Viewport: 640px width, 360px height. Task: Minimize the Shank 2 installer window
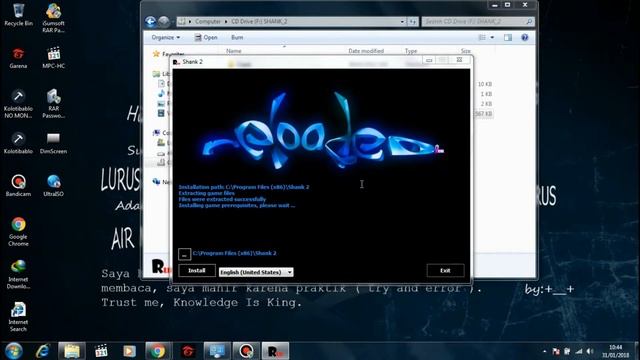[429, 60]
